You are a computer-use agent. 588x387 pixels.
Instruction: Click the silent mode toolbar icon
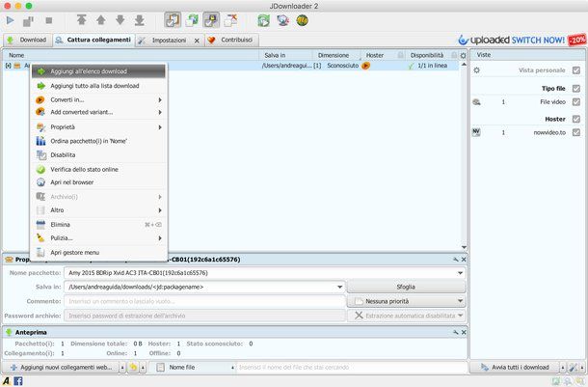[x=231, y=20]
